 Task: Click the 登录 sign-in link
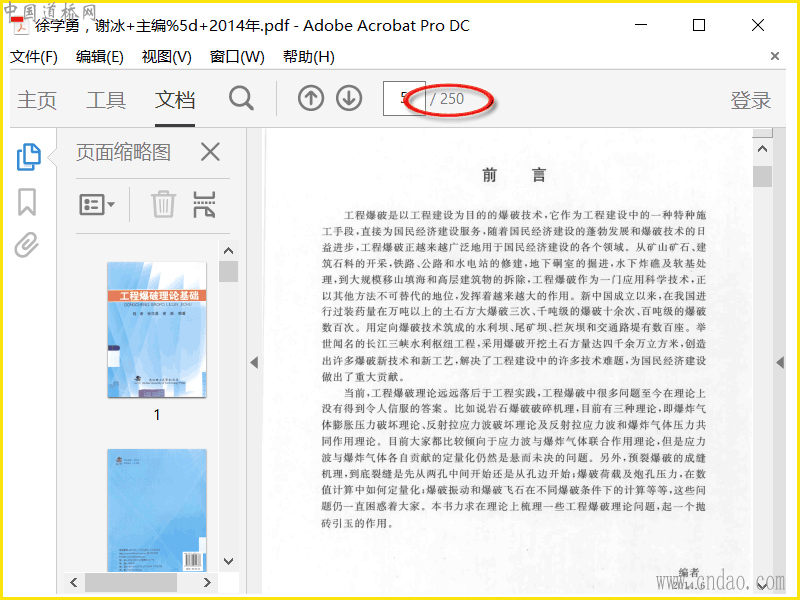[751, 100]
